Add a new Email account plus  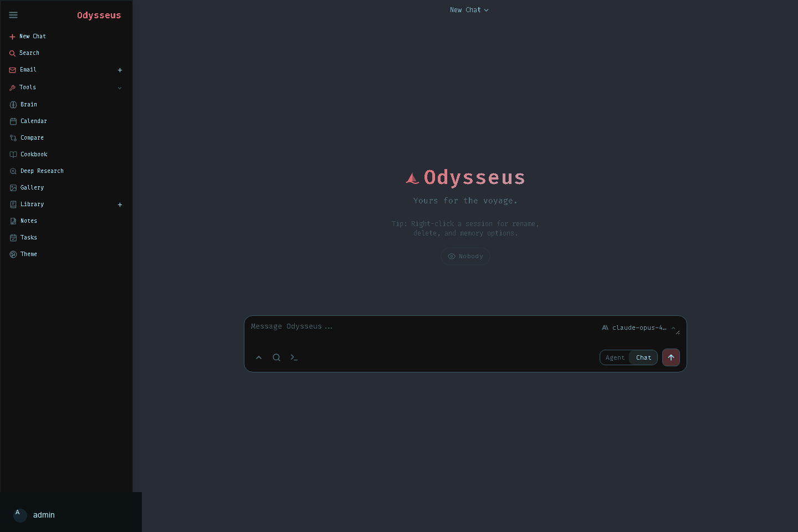click(x=120, y=70)
